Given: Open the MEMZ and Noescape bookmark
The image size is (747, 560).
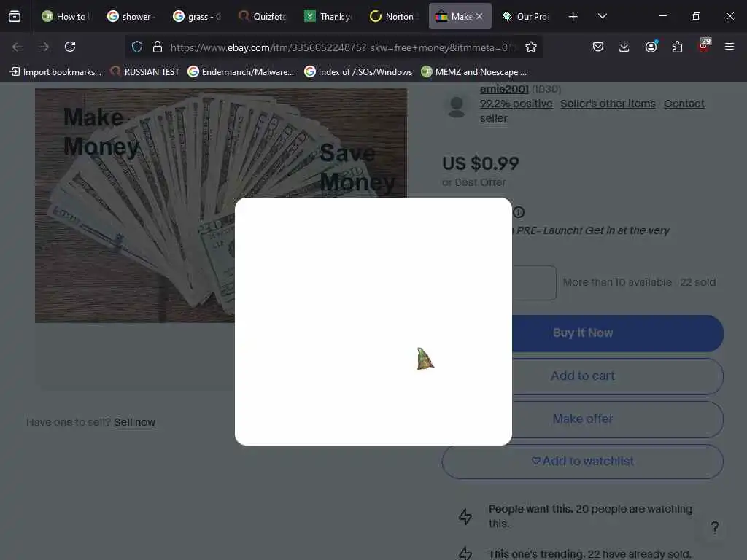Looking at the screenshot, I should click(474, 72).
